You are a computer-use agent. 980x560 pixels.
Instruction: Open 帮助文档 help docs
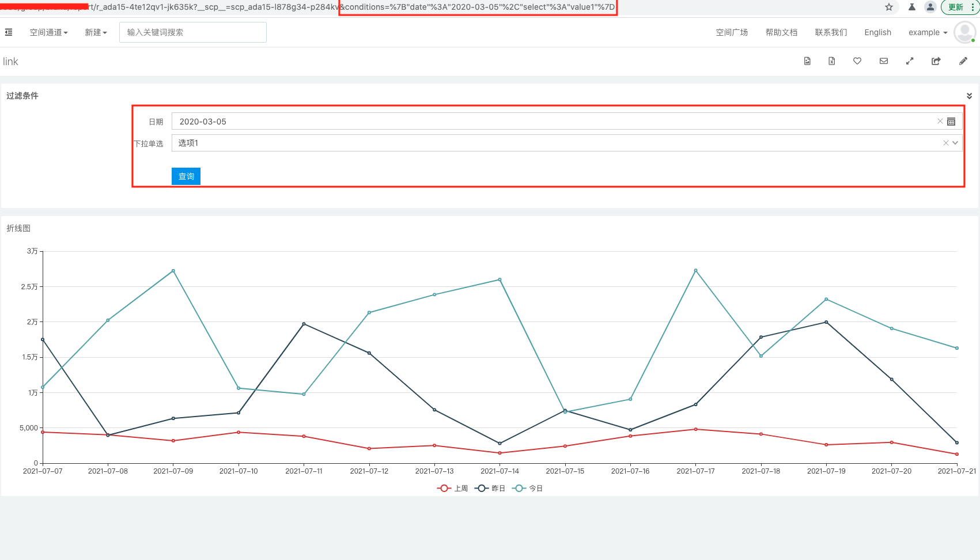(781, 32)
